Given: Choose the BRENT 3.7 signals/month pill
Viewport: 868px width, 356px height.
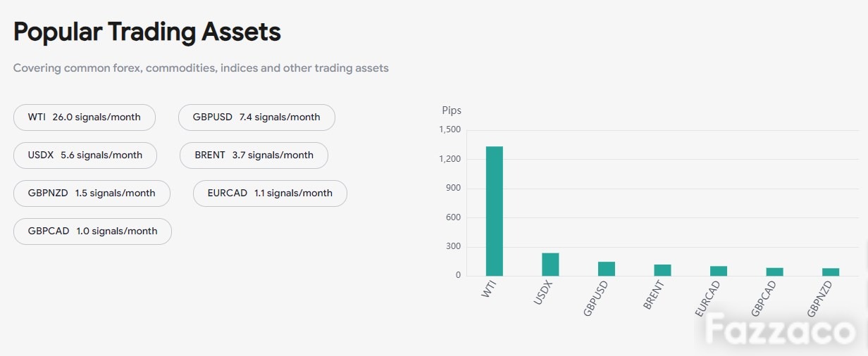Looking at the screenshot, I should [x=254, y=155].
